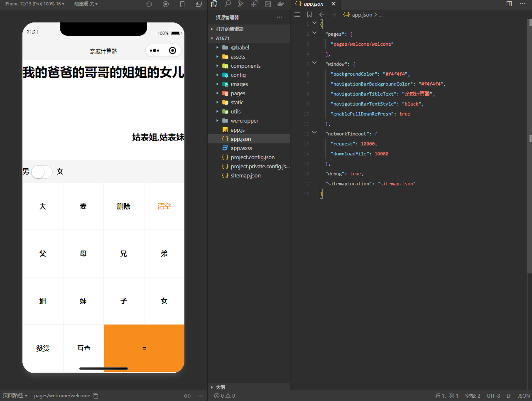Click the capsule close circle button

(x=172, y=50)
